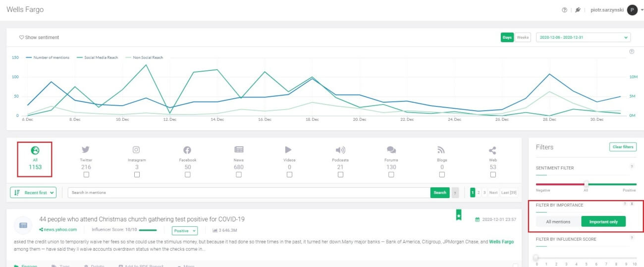Switch chart to Days view
The width and height of the screenshot is (644, 267).
507,38
